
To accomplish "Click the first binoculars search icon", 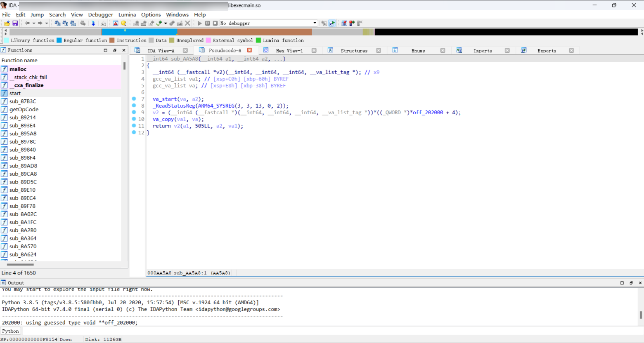I will point(57,23).
